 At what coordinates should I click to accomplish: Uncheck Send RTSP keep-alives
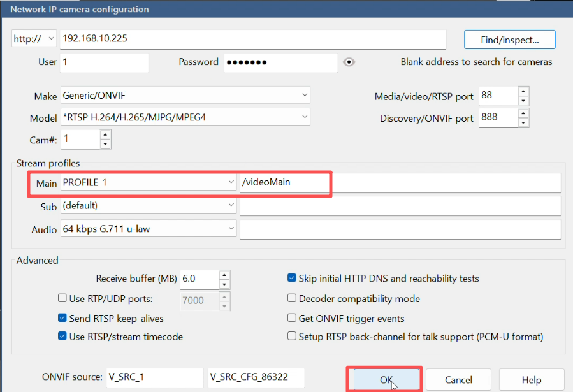[62, 318]
